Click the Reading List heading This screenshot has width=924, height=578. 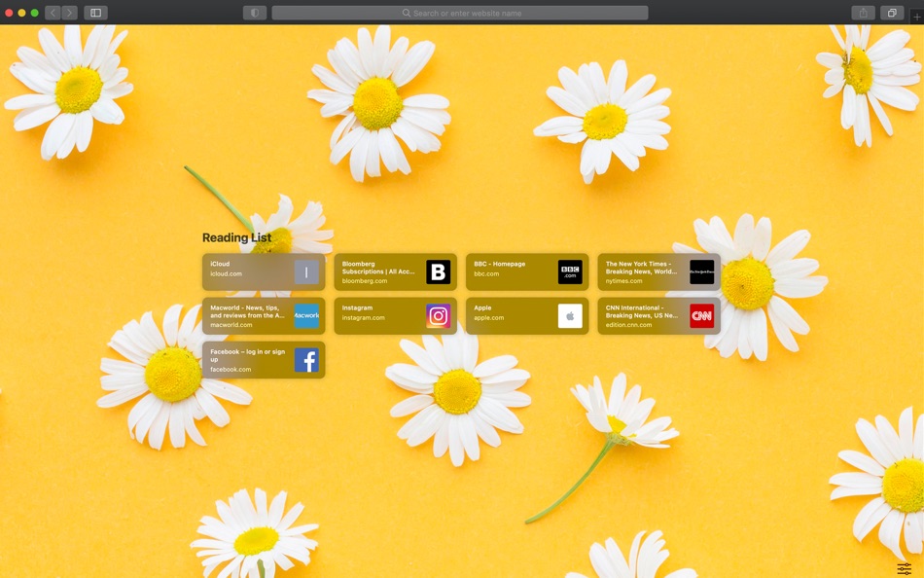237,237
